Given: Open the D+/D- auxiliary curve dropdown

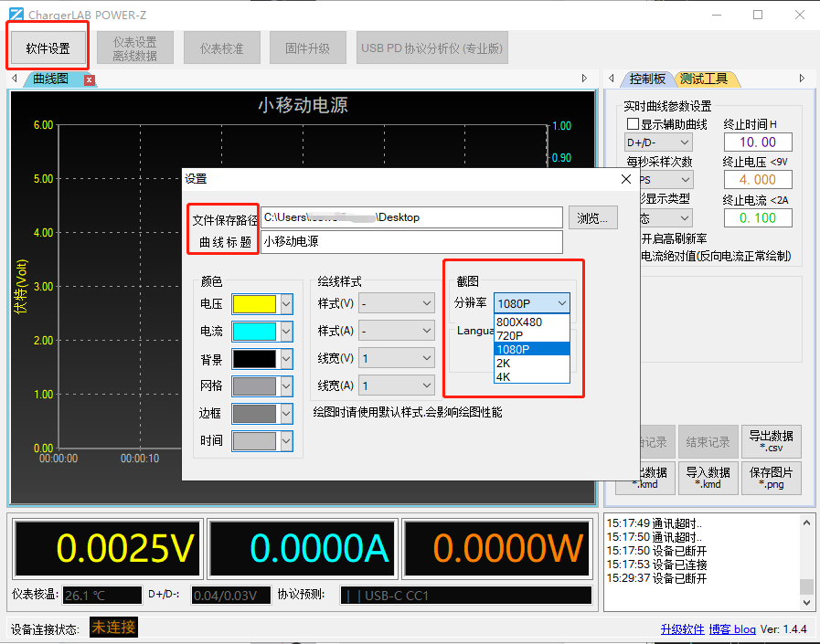Looking at the screenshot, I should pos(658,143).
